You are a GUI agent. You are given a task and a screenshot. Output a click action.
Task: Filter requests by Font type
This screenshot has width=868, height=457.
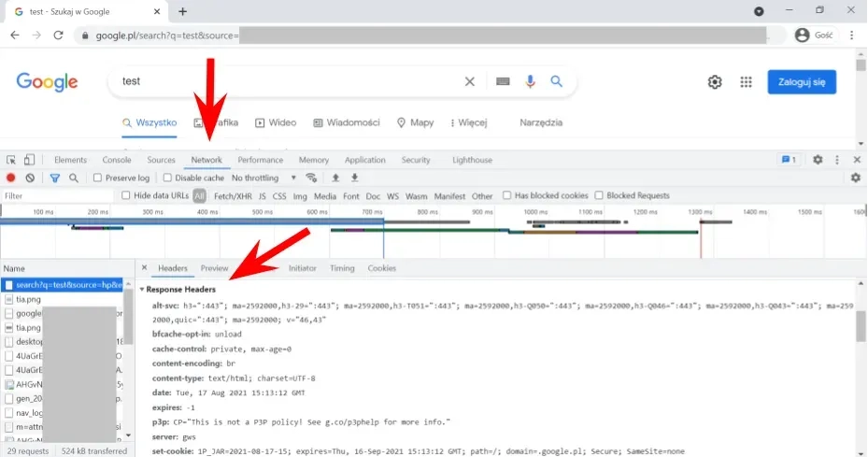click(351, 196)
